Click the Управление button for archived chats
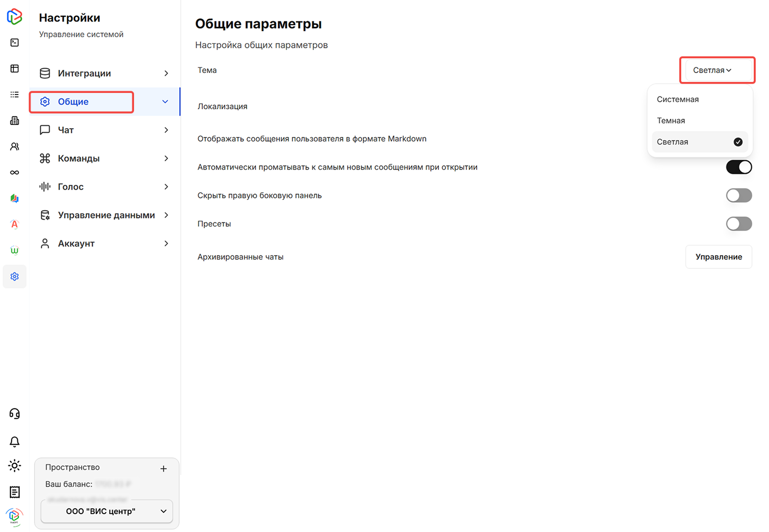The width and height of the screenshot is (769, 532). 718,257
